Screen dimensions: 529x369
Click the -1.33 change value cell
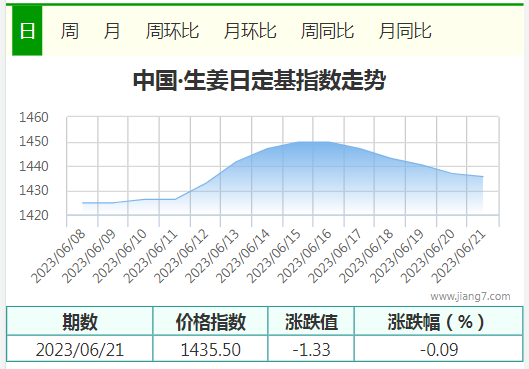tap(311, 349)
